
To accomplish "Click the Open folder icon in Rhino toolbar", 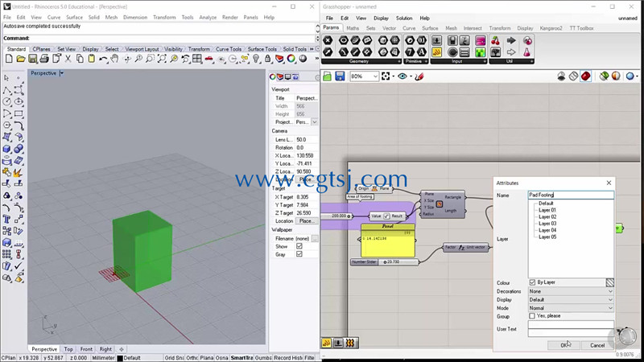I will click(x=21, y=59).
